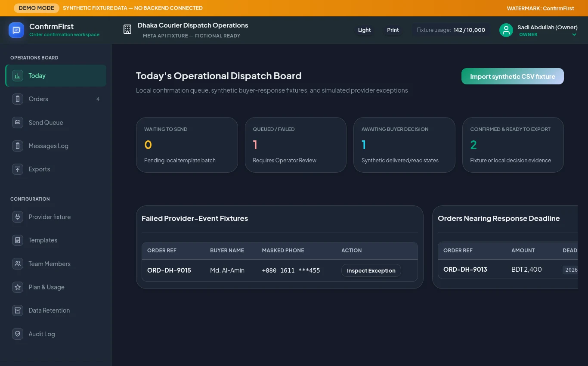The width and height of the screenshot is (588, 366).
Task: Click the building icon beside Dhaka Courier Dispatch
Action: tap(127, 30)
